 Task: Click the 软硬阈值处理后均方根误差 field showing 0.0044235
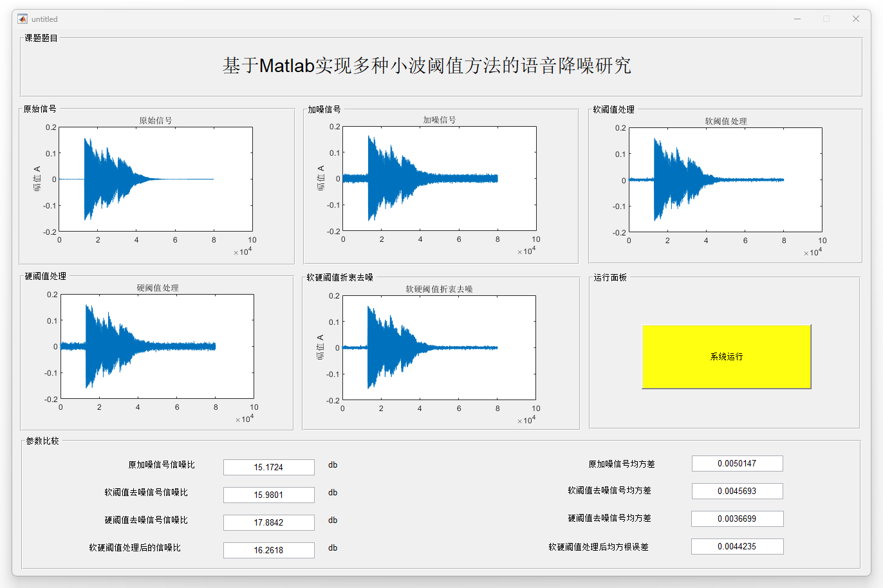point(738,546)
